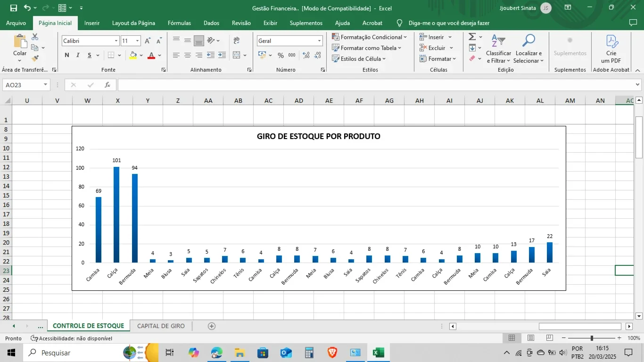Screen dimensions: 644x362
Task: Click the red font color swatch
Action: [151, 55]
